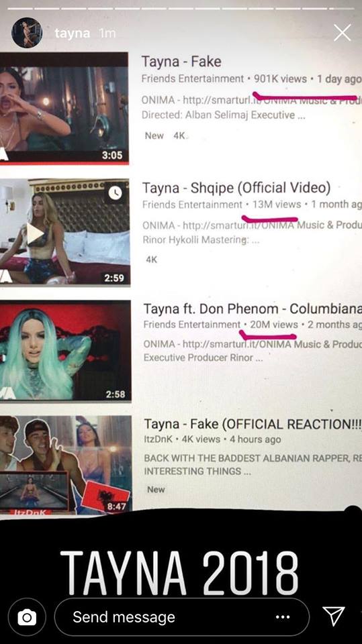Tap tayna's profile picture
The image size is (362, 644).
point(27,33)
